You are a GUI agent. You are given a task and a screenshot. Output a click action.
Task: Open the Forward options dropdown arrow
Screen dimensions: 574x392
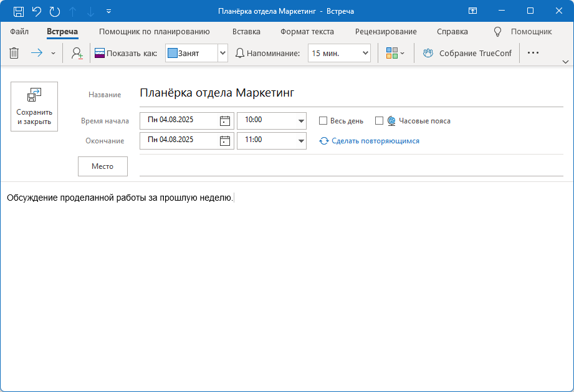click(53, 54)
